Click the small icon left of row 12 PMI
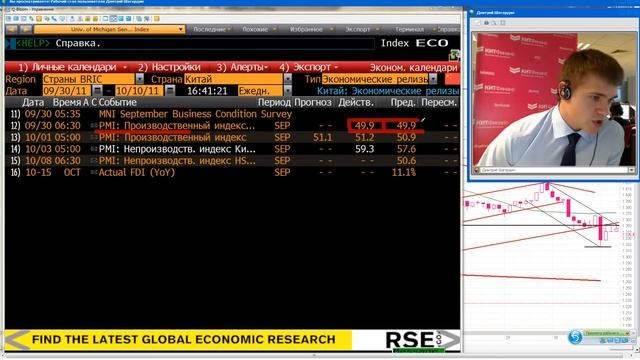 tap(94, 126)
